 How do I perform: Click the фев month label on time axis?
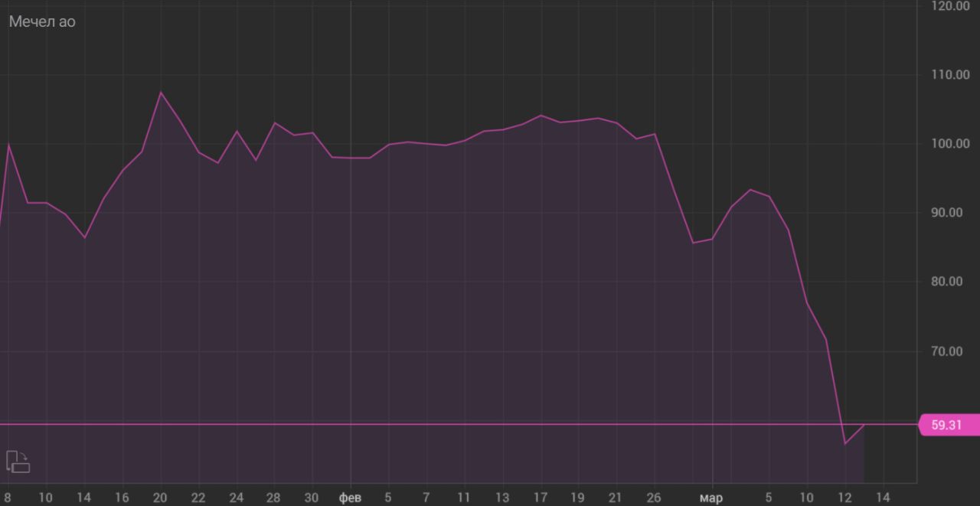(x=350, y=498)
